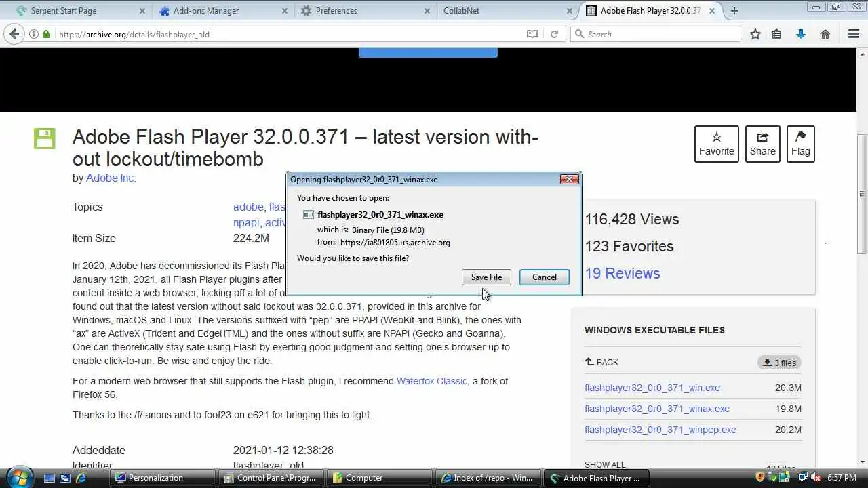This screenshot has width=868, height=488.
Task: Click the executable file icon in dialog
Action: tap(308, 215)
